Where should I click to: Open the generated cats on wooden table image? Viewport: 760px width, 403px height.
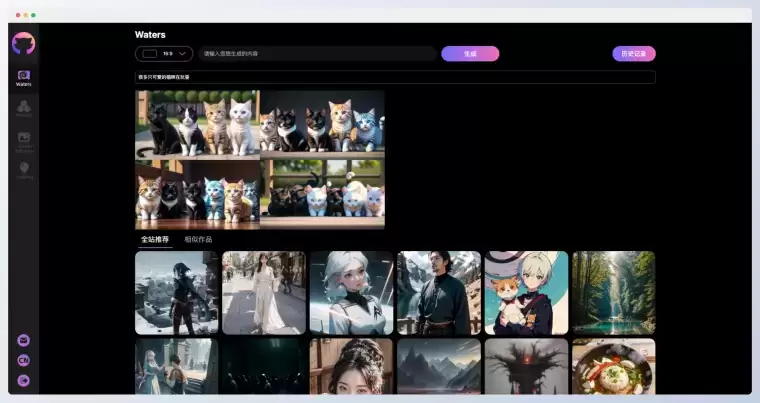(x=198, y=194)
